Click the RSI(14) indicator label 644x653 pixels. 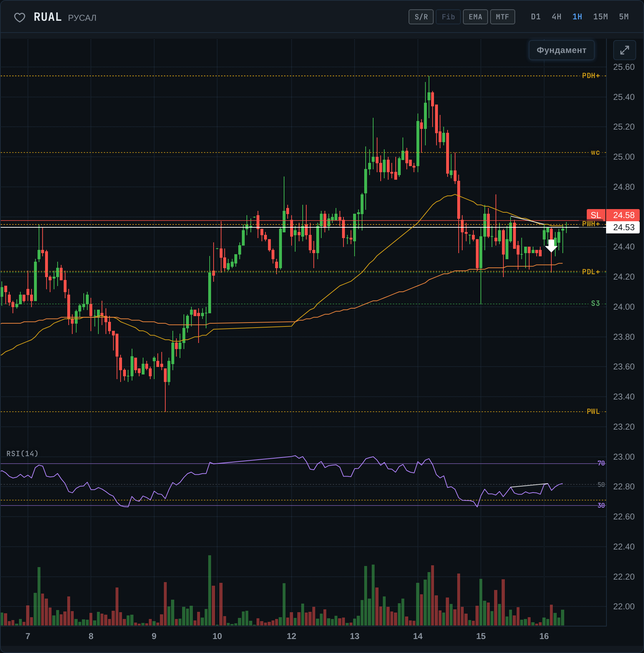point(22,454)
